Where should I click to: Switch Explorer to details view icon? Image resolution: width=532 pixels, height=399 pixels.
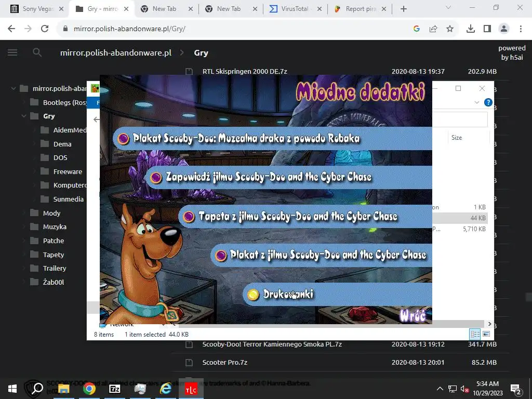[475, 334]
